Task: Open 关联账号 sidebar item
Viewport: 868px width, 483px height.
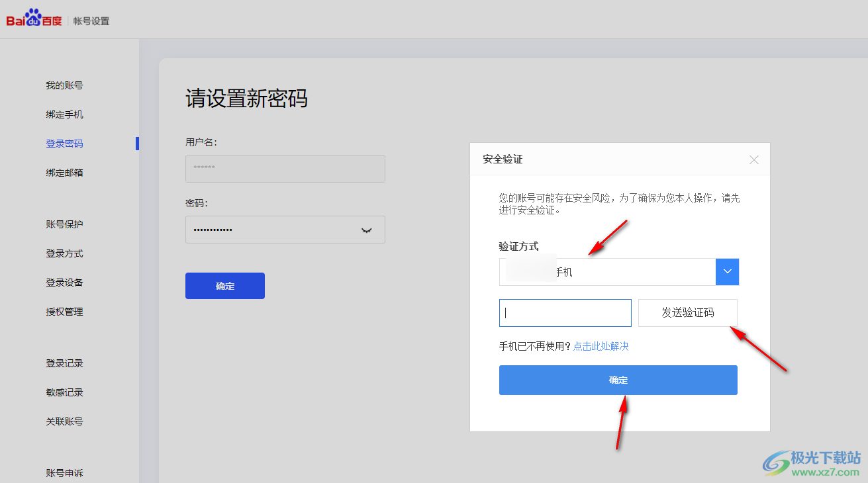Action: click(x=64, y=421)
